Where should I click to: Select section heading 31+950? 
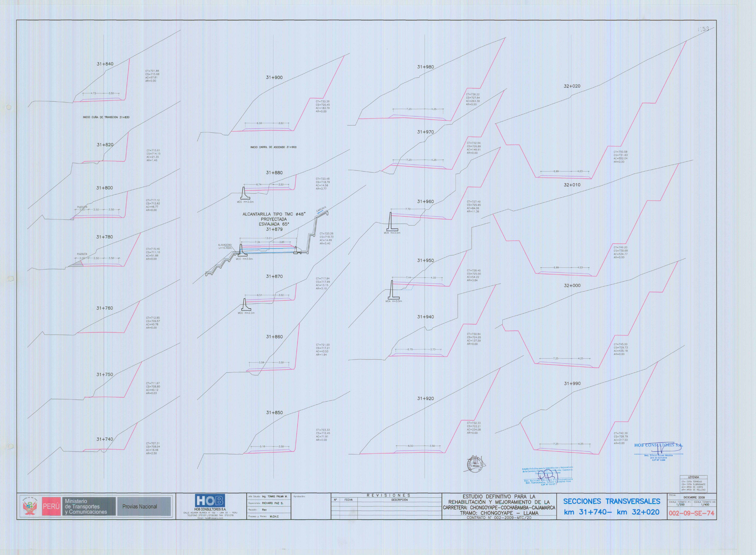coord(426,261)
